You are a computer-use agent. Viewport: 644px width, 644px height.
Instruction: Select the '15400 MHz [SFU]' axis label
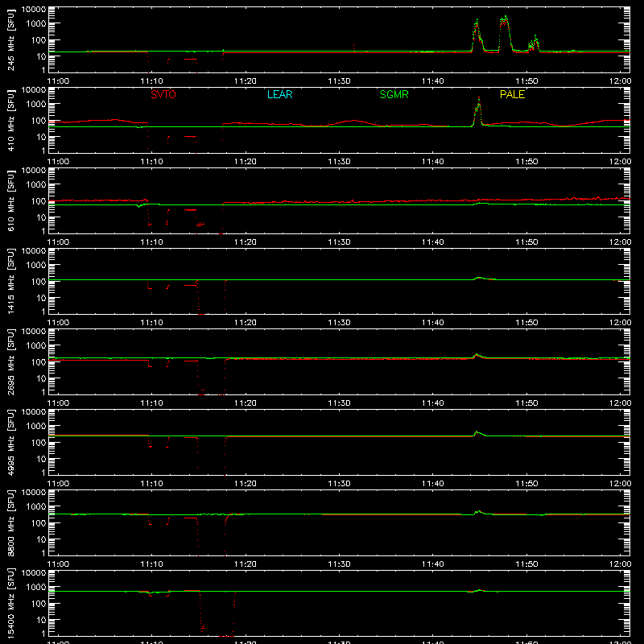(x=11, y=603)
